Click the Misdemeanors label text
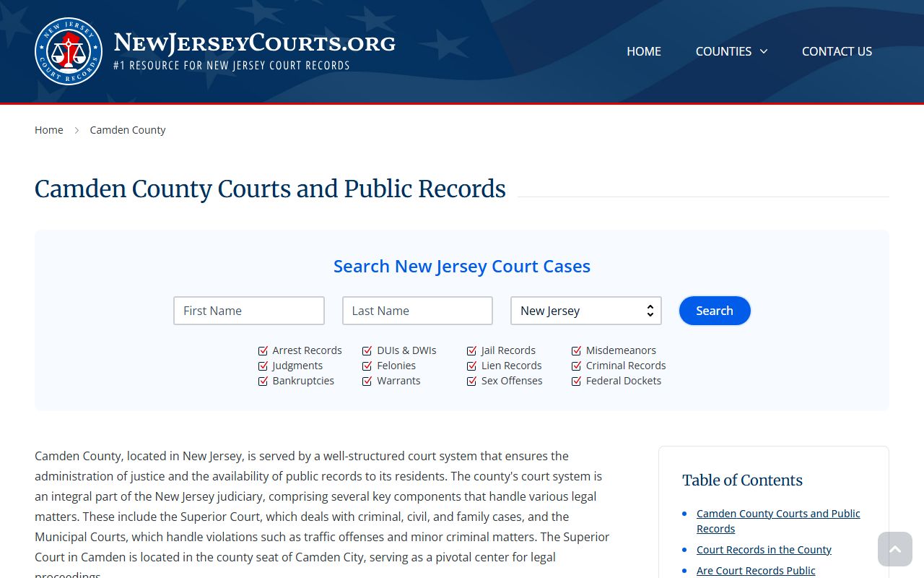This screenshot has width=924, height=578. click(x=621, y=350)
